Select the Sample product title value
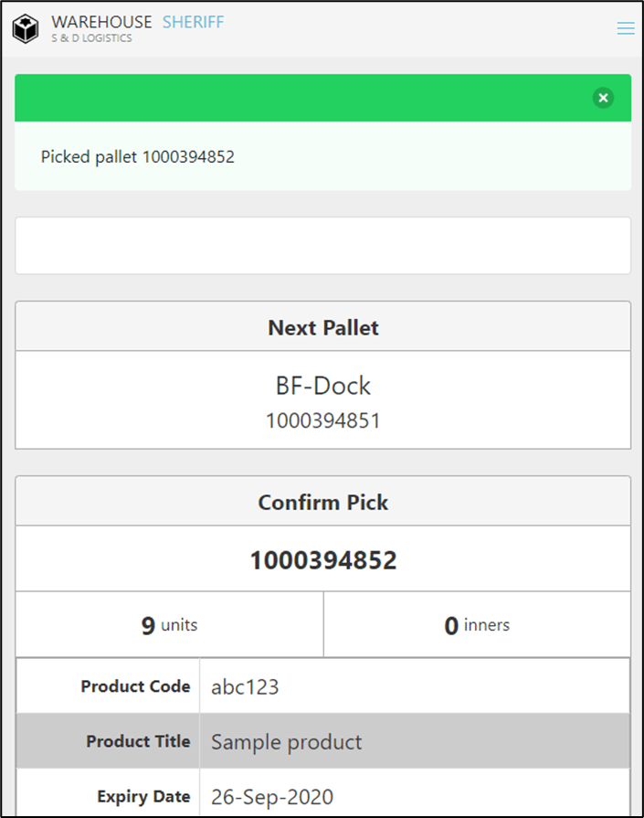 (286, 742)
